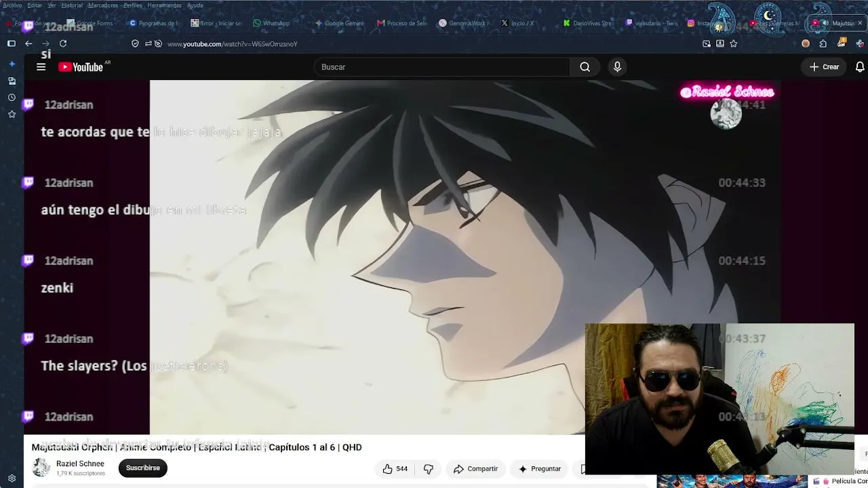This screenshot has width=868, height=488.
Task: Open the extensions puzzle icon
Action: 823,43
